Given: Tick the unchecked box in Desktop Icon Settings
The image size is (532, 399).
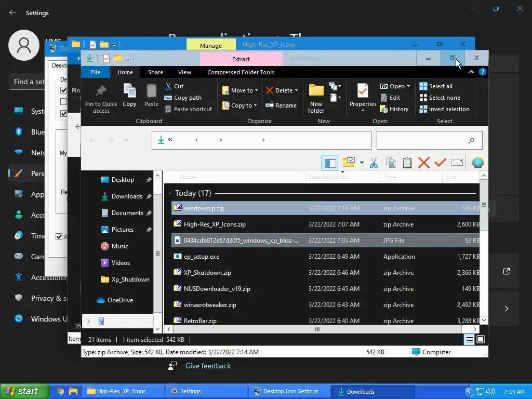Looking at the screenshot, I should [x=63, y=101].
